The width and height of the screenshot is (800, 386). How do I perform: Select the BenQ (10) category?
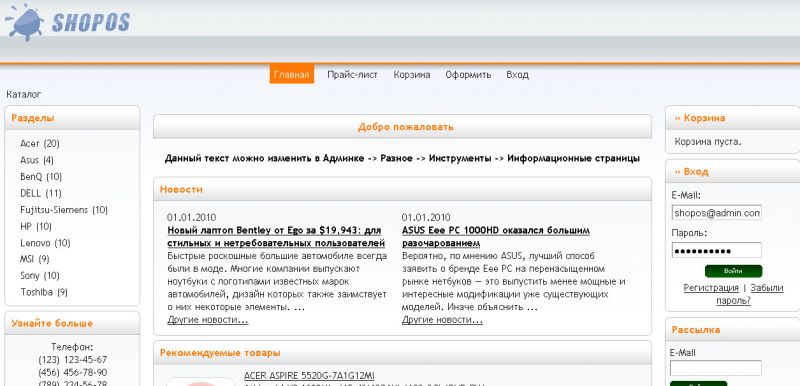click(41, 177)
